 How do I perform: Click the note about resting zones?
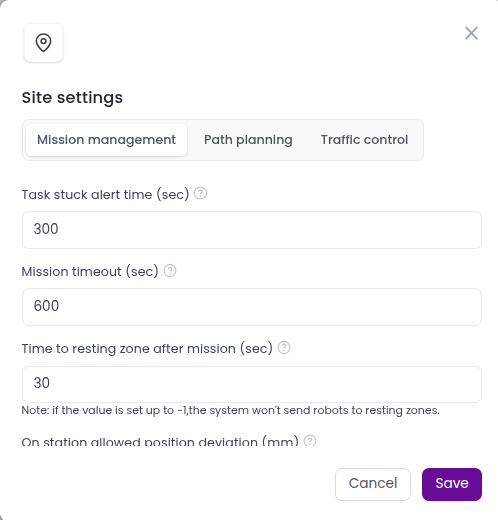coord(231,410)
